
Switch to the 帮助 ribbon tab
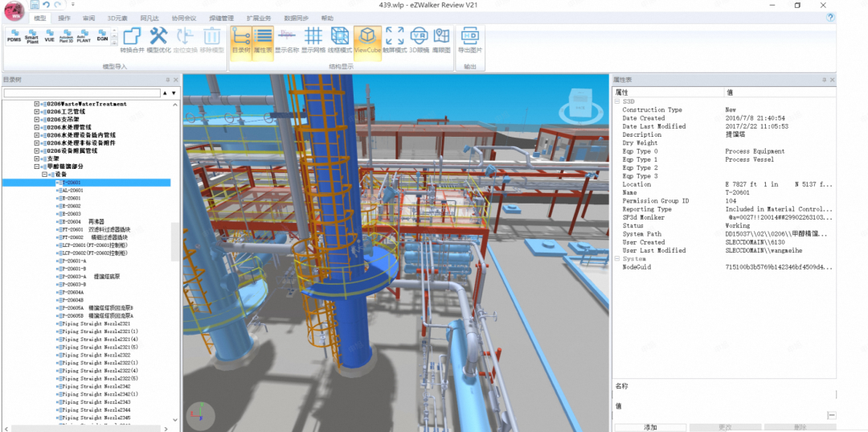tap(327, 19)
